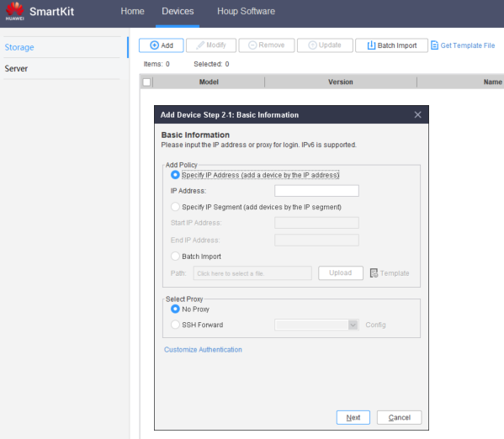Image resolution: width=504 pixels, height=439 pixels.
Task: Open the Customize Authentication link
Action: 203,350
